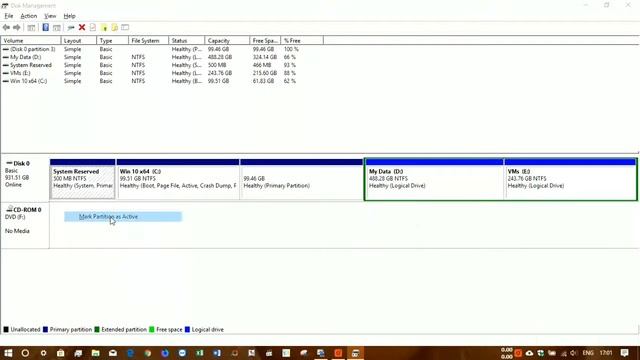Click the Back arrow in the toolbar

[6, 27]
